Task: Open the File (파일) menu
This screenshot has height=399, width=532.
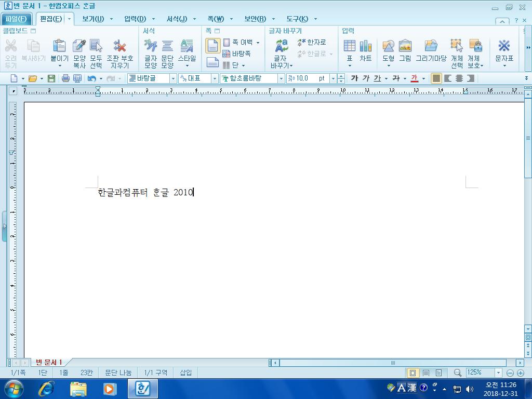Action: [x=16, y=19]
